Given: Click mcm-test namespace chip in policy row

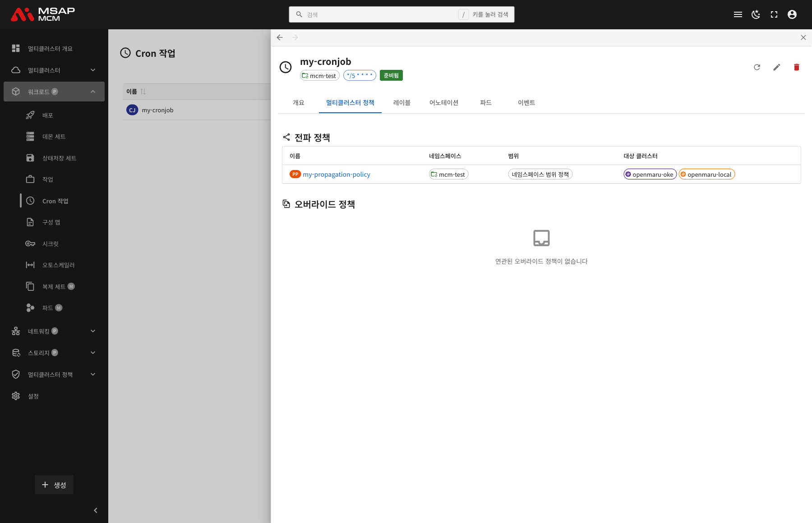Looking at the screenshot, I should click(x=449, y=174).
